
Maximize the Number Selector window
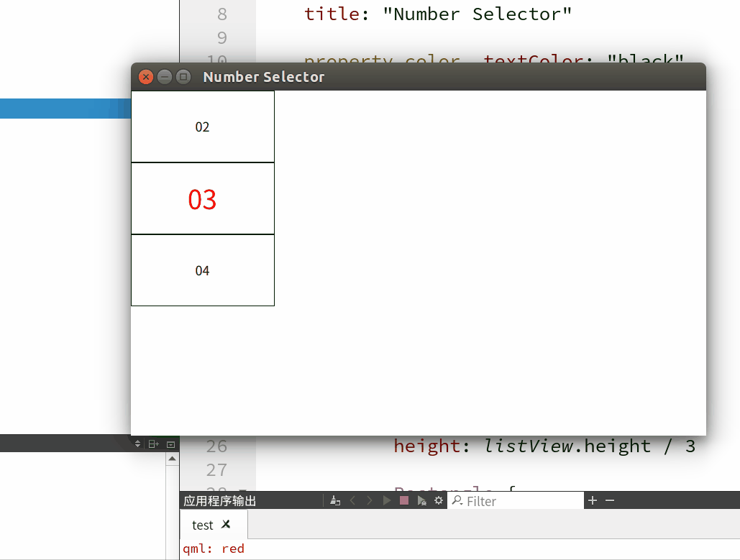coord(183,77)
